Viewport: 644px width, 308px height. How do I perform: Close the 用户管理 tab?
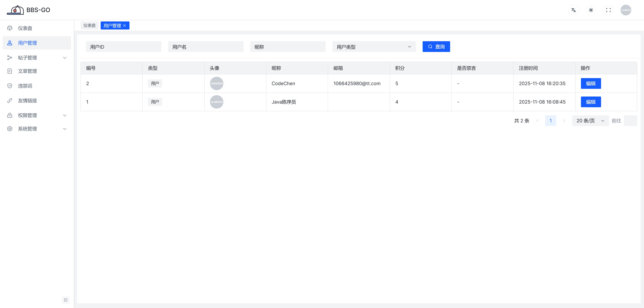[124, 25]
